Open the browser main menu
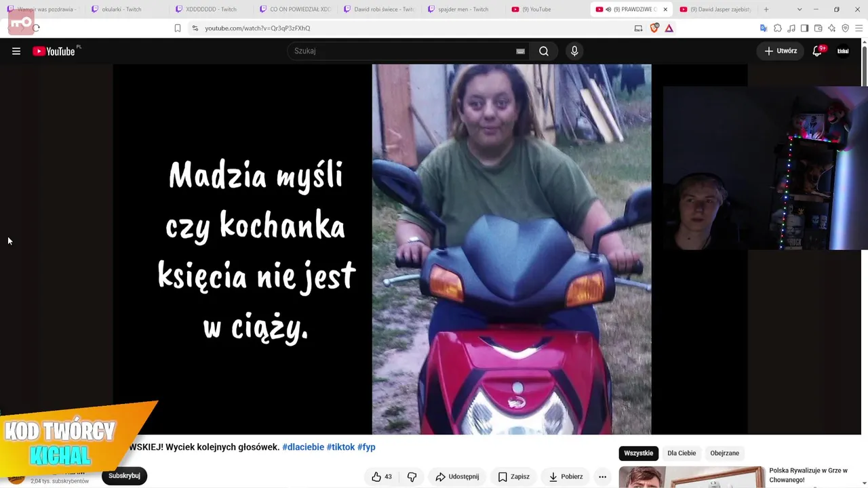The image size is (868, 488). [859, 28]
